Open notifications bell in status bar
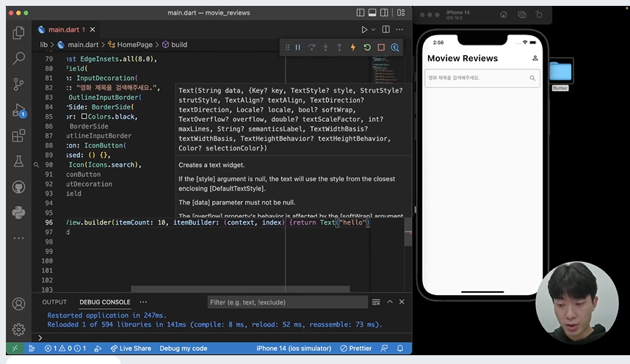The image size is (630, 364). (x=400, y=349)
